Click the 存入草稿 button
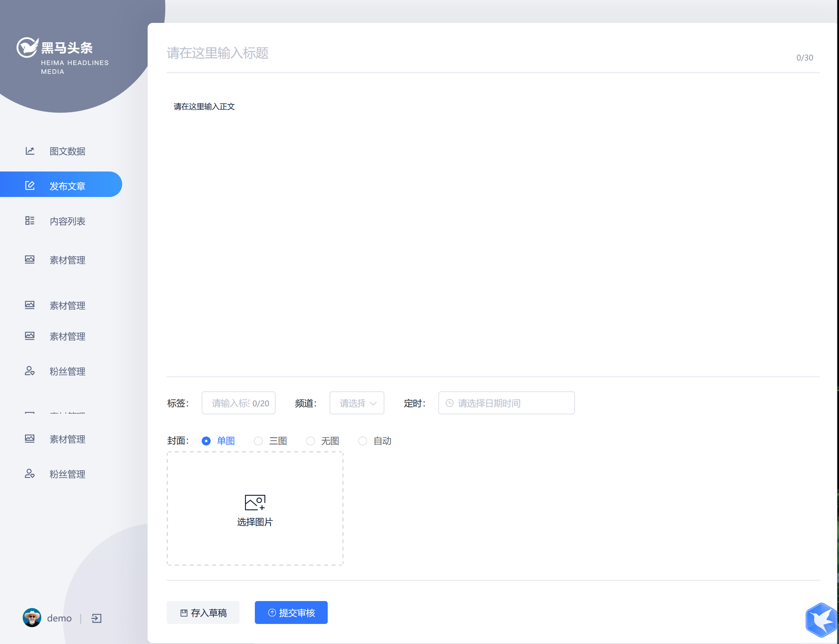This screenshot has width=839, height=644. tap(203, 612)
